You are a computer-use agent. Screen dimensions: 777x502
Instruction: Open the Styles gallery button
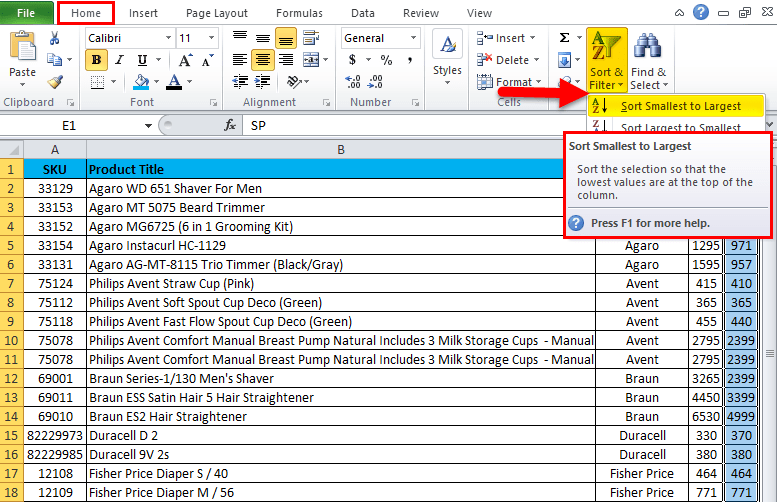[447, 57]
